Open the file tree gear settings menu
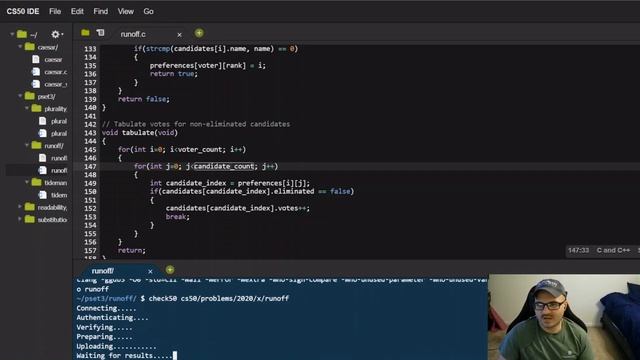 click(x=56, y=35)
